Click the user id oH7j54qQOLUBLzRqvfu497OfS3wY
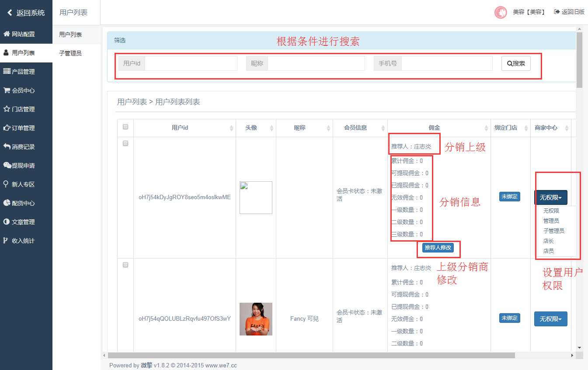Viewport: 588px width, 370px height. pyautogui.click(x=184, y=318)
